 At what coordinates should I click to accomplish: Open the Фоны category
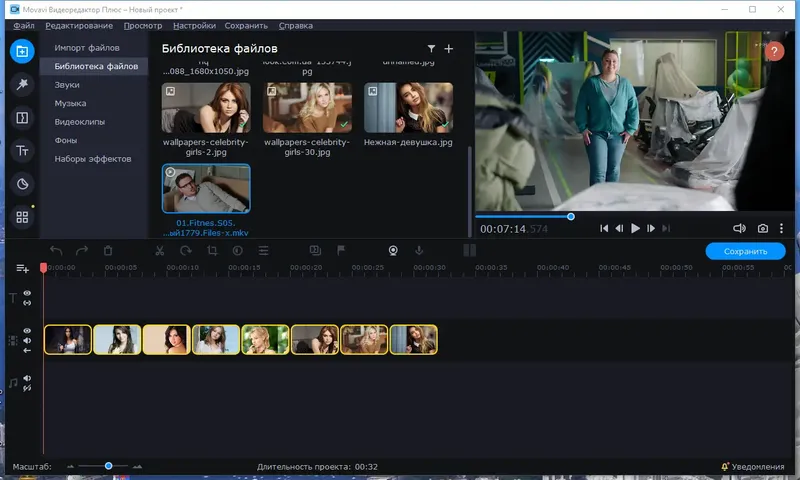pyautogui.click(x=66, y=140)
